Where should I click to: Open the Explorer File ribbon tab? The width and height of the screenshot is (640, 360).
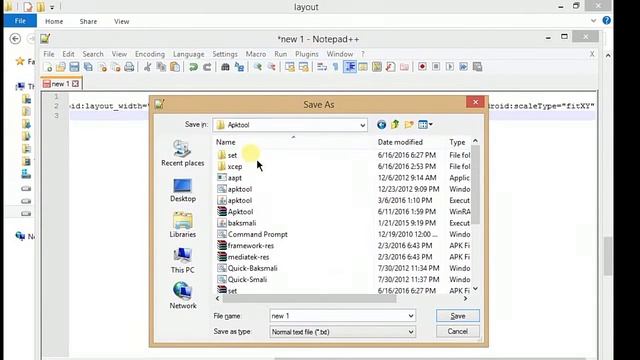coord(20,21)
